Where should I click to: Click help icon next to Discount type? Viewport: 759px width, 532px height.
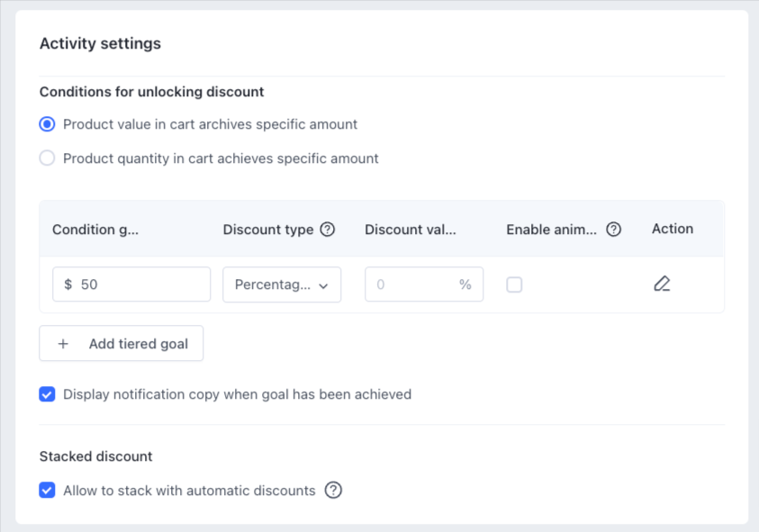tap(328, 230)
